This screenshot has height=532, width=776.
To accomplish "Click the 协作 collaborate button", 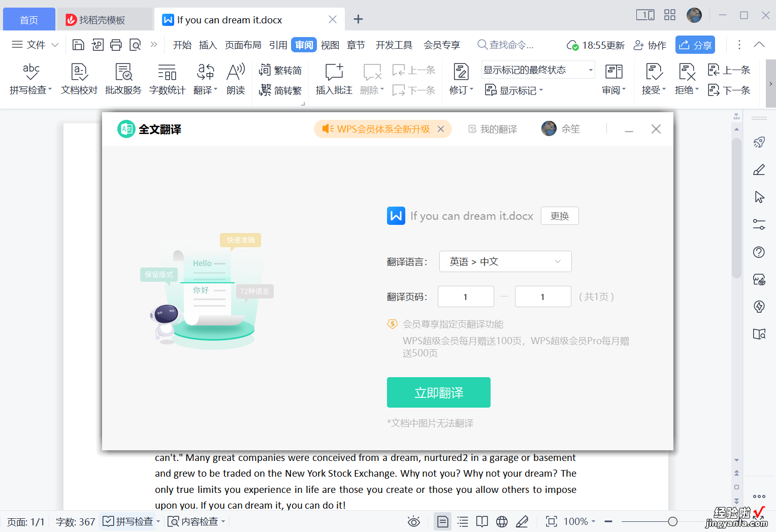I will point(650,45).
